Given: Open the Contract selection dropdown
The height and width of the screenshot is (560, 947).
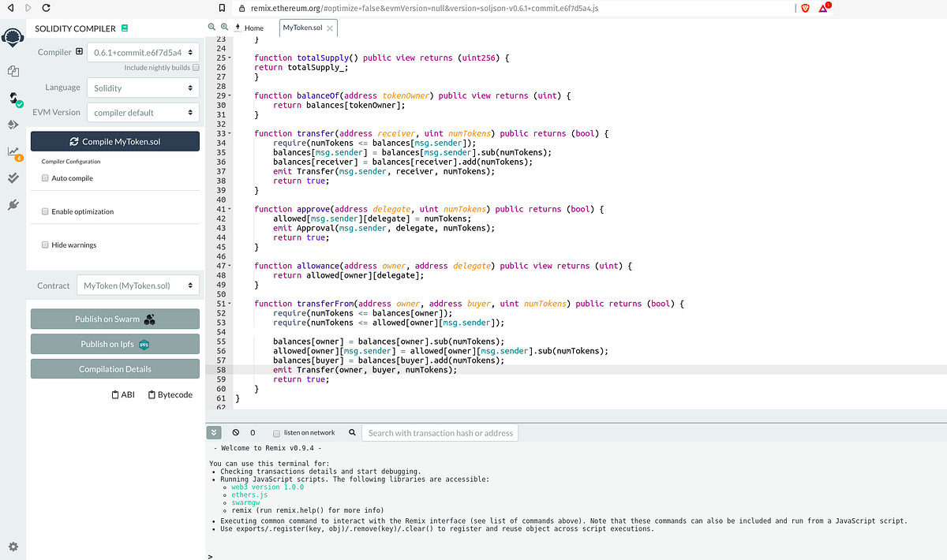Looking at the screenshot, I should pyautogui.click(x=137, y=286).
